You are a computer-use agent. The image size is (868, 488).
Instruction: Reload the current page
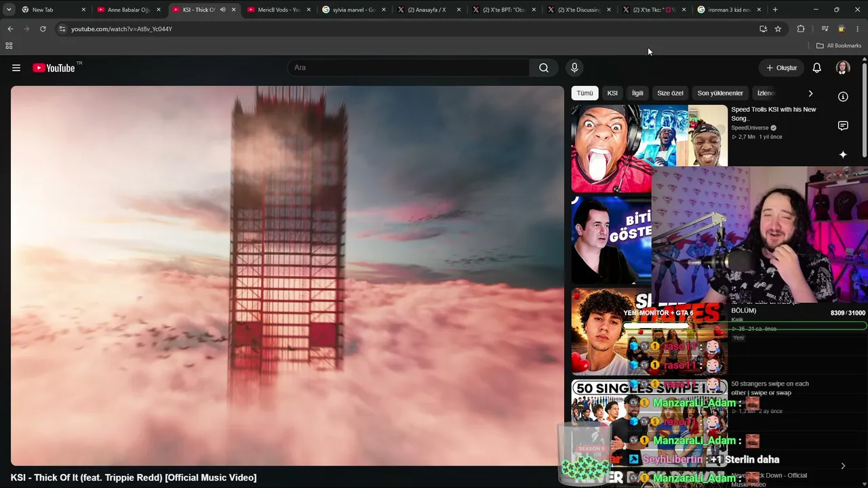43,29
